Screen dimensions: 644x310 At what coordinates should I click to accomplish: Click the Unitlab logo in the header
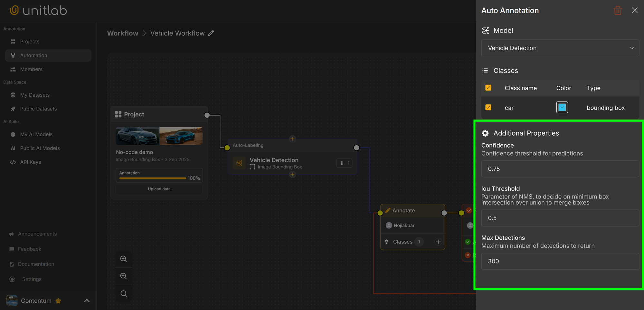click(38, 10)
